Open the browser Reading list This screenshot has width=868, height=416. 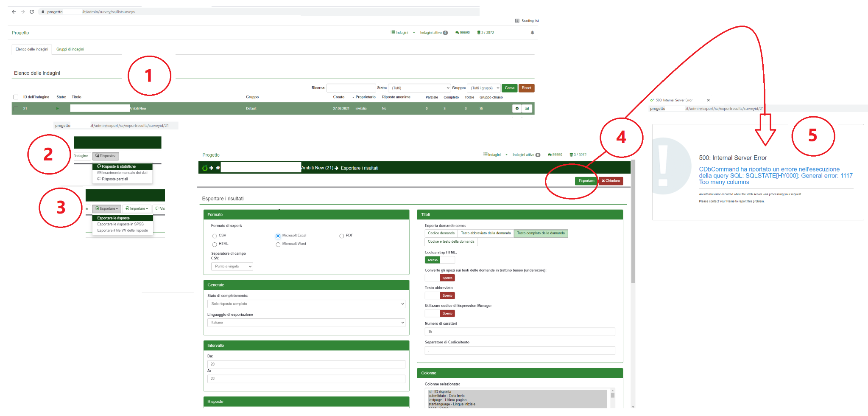(527, 21)
